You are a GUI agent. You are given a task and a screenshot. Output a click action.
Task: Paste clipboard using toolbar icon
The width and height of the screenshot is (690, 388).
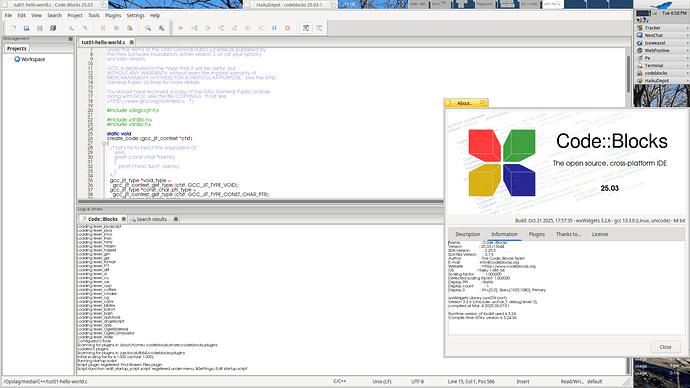coord(129,28)
